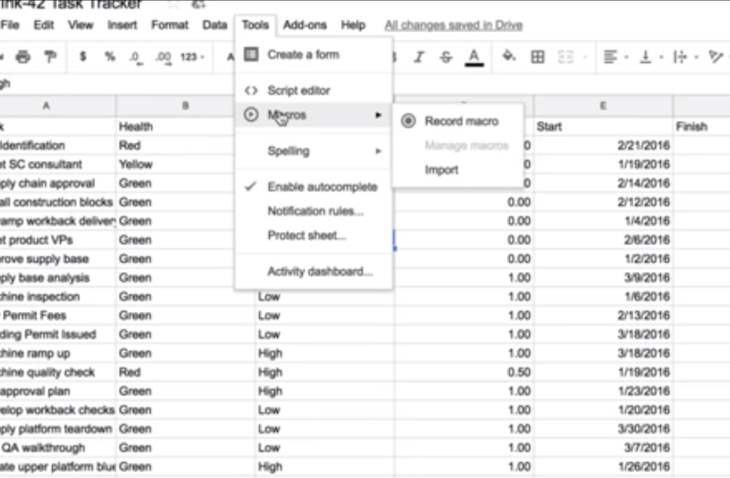Toggle strikethrough formatting
This screenshot has height=478, width=730.
(x=446, y=57)
